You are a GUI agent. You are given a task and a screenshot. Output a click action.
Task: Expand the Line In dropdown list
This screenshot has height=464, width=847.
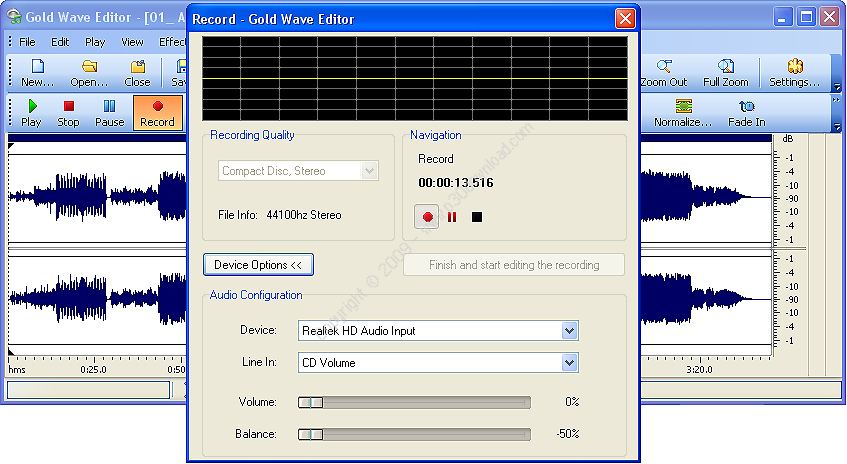[x=569, y=362]
